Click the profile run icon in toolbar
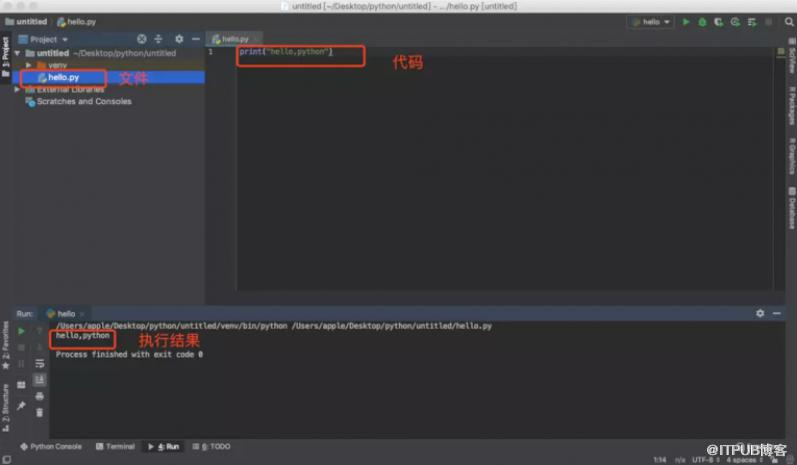The height and width of the screenshot is (465, 797). tap(735, 22)
